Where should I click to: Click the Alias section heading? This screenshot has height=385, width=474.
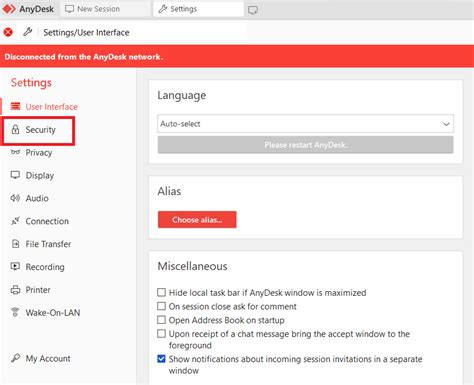coord(169,191)
